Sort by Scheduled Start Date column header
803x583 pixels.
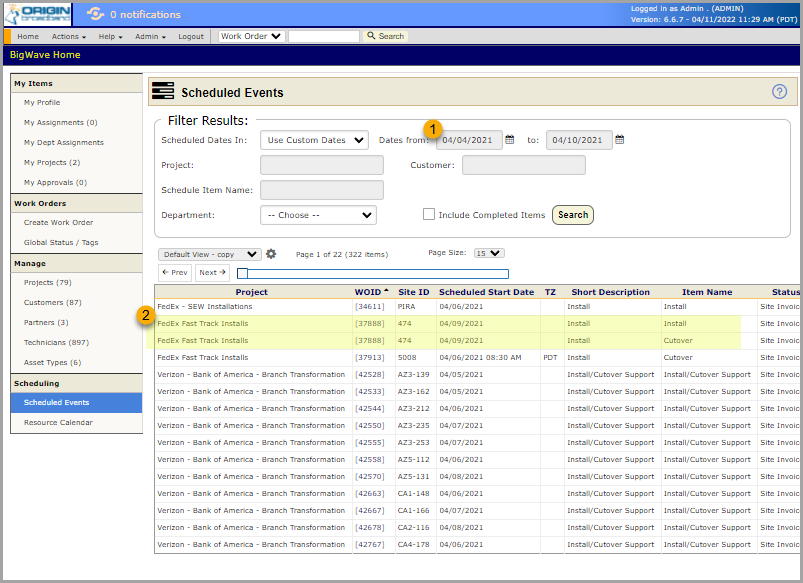pyautogui.click(x=487, y=292)
